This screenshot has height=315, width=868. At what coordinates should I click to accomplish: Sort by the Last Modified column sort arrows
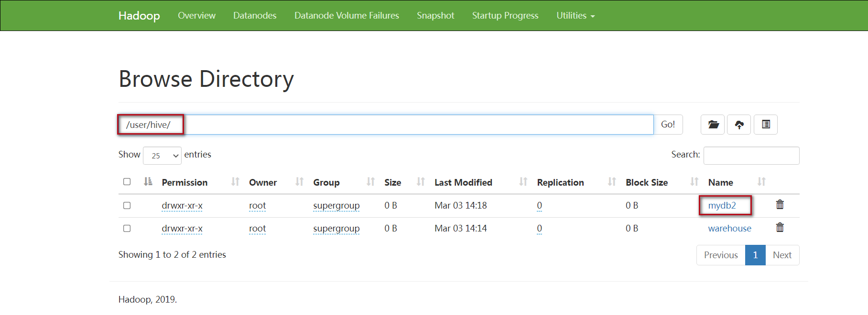pyautogui.click(x=523, y=182)
